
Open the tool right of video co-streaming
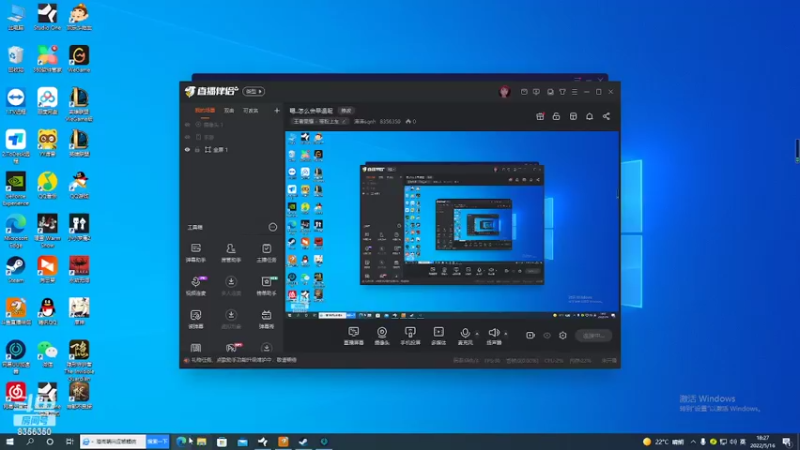[x=231, y=286]
